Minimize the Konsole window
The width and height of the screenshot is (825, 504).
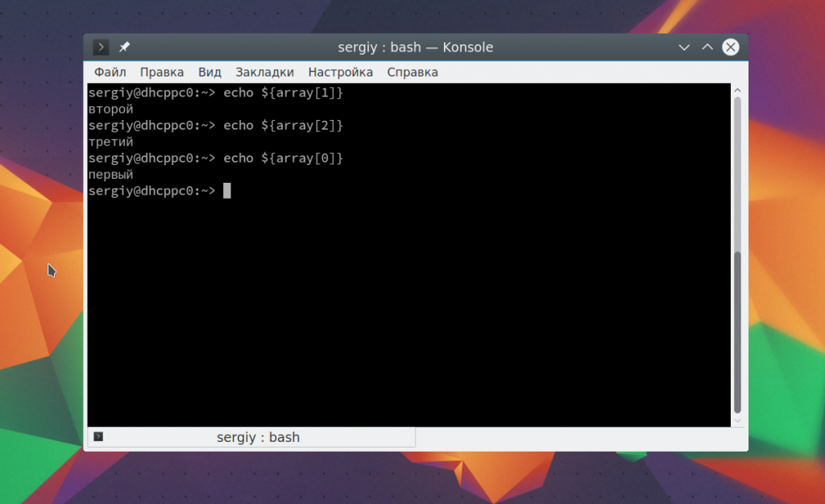(x=684, y=48)
